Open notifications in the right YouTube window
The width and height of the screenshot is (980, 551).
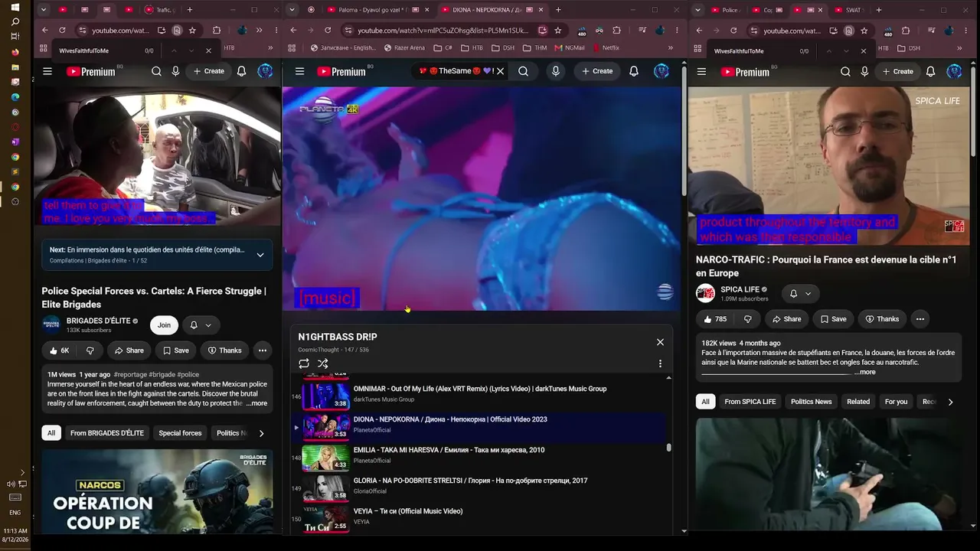[930, 71]
